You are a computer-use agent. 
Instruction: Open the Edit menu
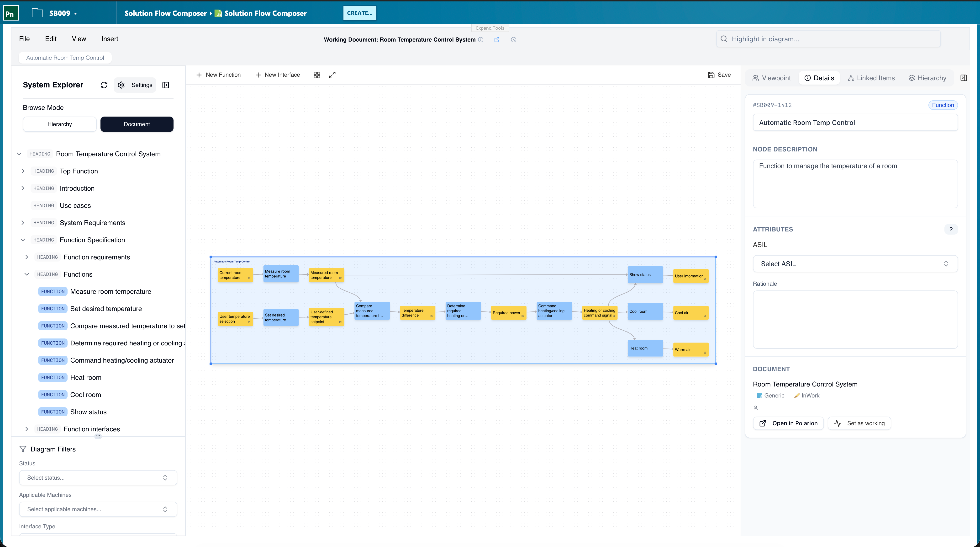point(51,39)
